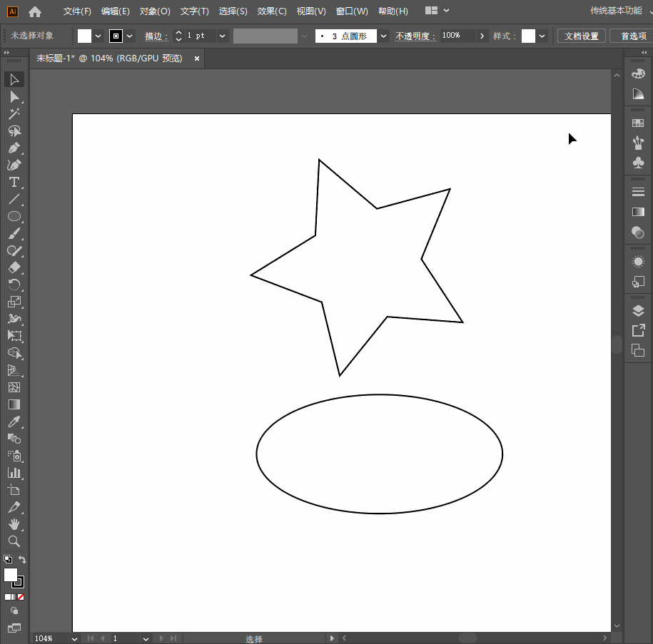653x644 pixels.
Task: Expand the 3 点圆形 brush dropdown
Action: pyautogui.click(x=384, y=36)
